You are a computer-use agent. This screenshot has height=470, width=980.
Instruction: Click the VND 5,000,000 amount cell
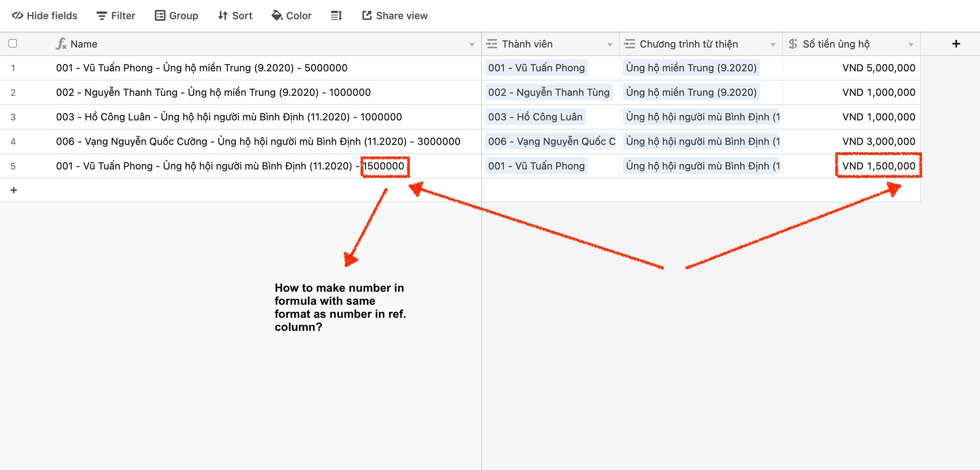pyautogui.click(x=852, y=68)
